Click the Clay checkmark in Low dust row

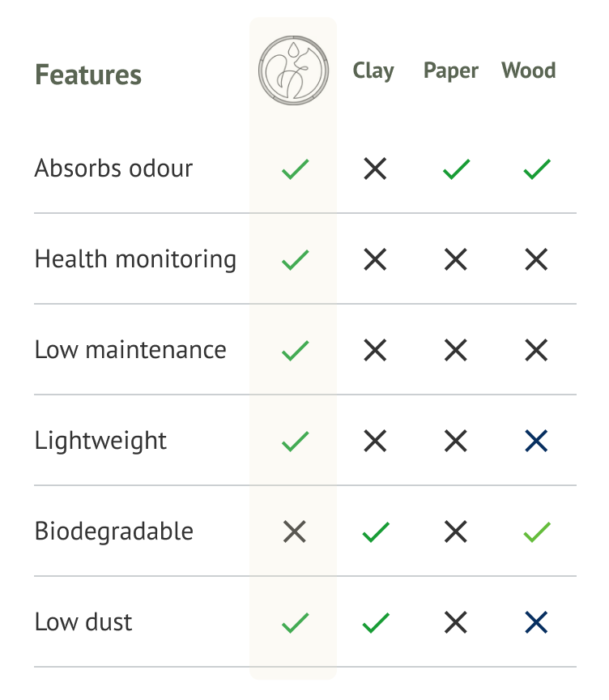pyautogui.click(x=376, y=623)
